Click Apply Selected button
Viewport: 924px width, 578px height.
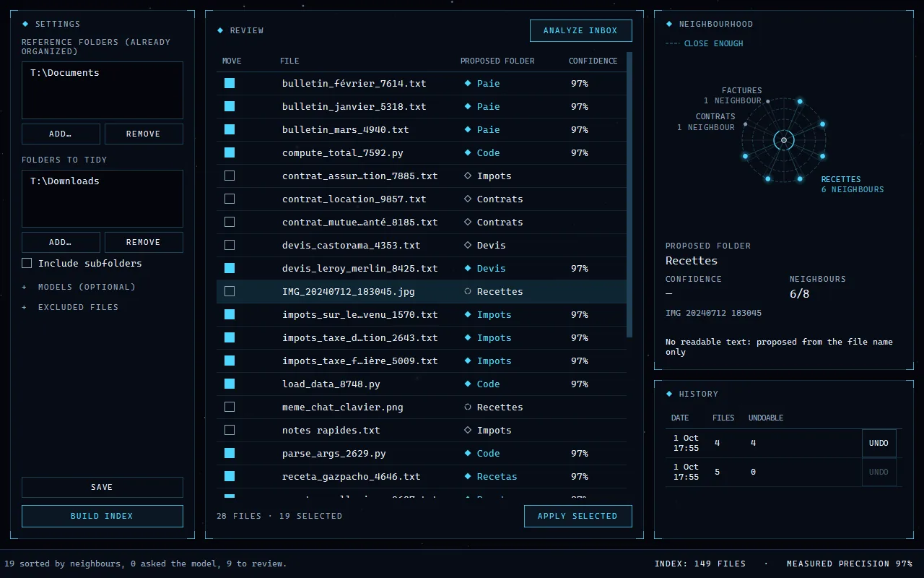click(x=577, y=516)
